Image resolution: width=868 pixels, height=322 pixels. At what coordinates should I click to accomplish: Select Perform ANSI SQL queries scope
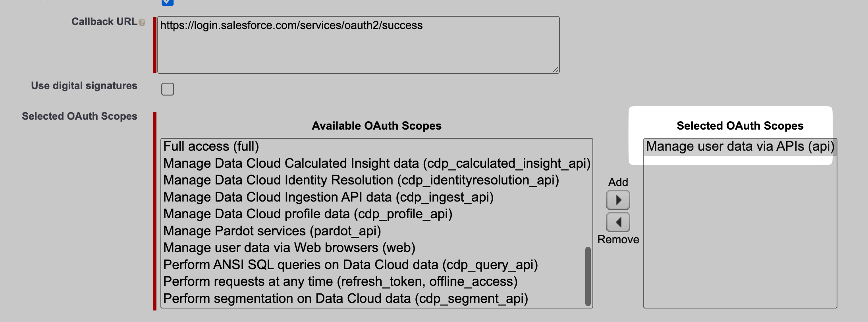350,265
